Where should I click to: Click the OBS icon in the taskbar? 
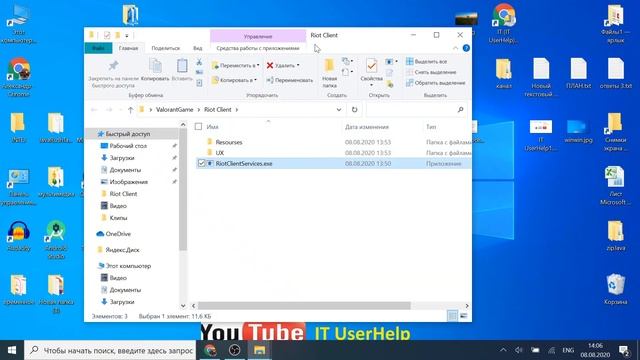pos(235,350)
